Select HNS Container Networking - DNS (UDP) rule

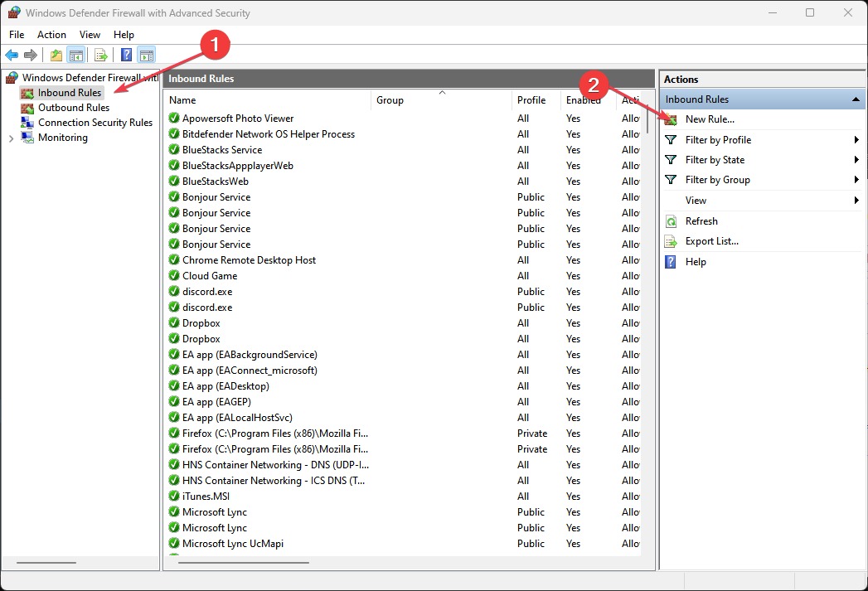point(404,465)
